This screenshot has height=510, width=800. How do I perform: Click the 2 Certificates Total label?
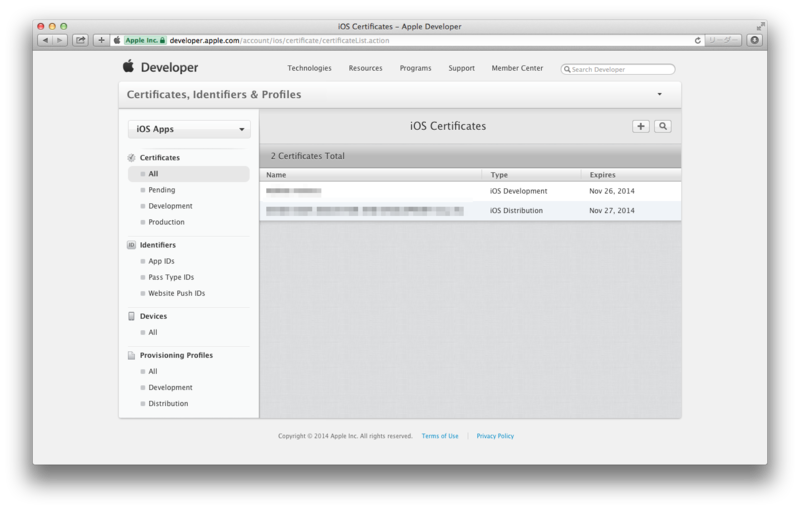click(308, 156)
